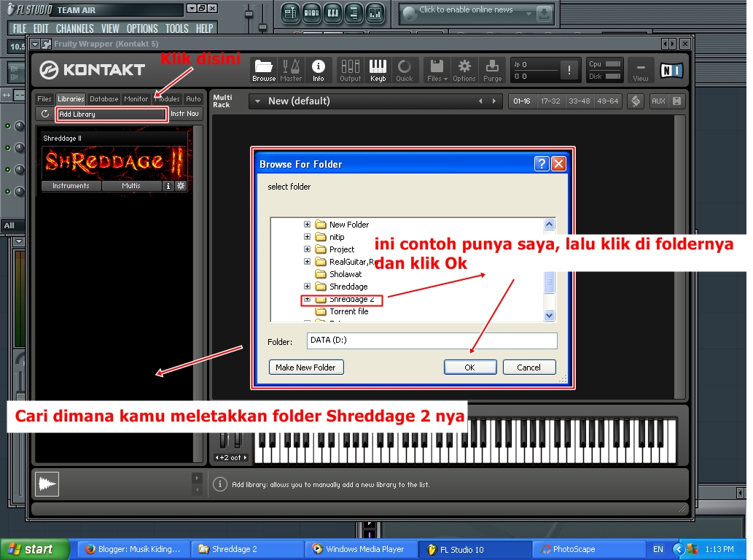
Task: Click the info circle in status bar
Action: point(219,484)
